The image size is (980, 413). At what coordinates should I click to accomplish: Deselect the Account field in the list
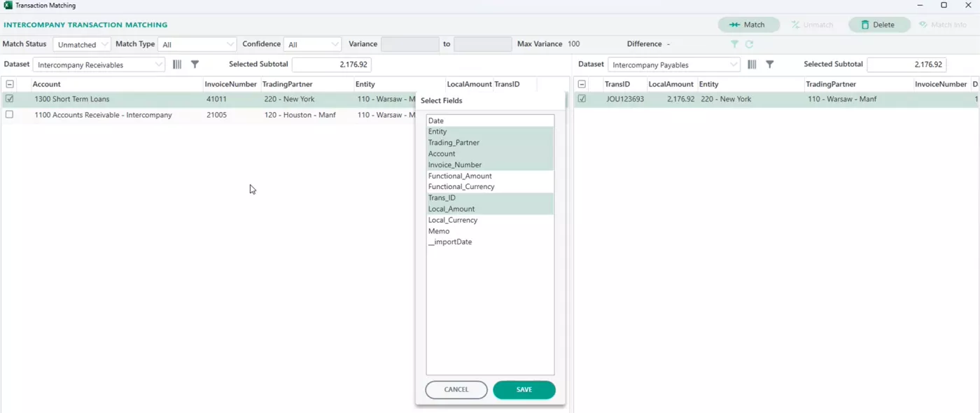[x=490, y=154]
